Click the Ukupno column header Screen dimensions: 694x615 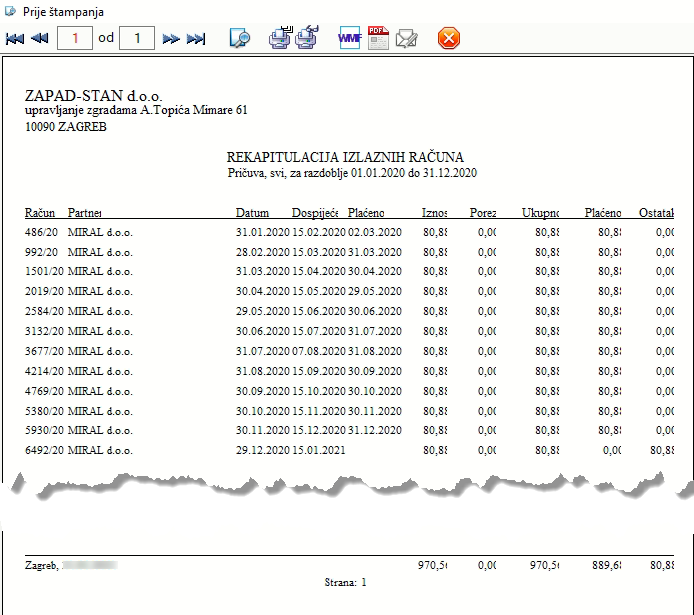(540, 213)
